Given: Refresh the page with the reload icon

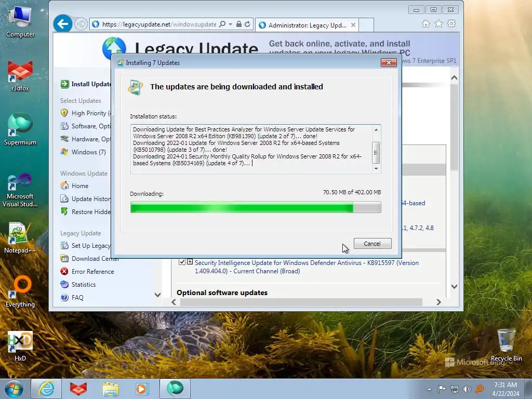Looking at the screenshot, I should [247, 24].
